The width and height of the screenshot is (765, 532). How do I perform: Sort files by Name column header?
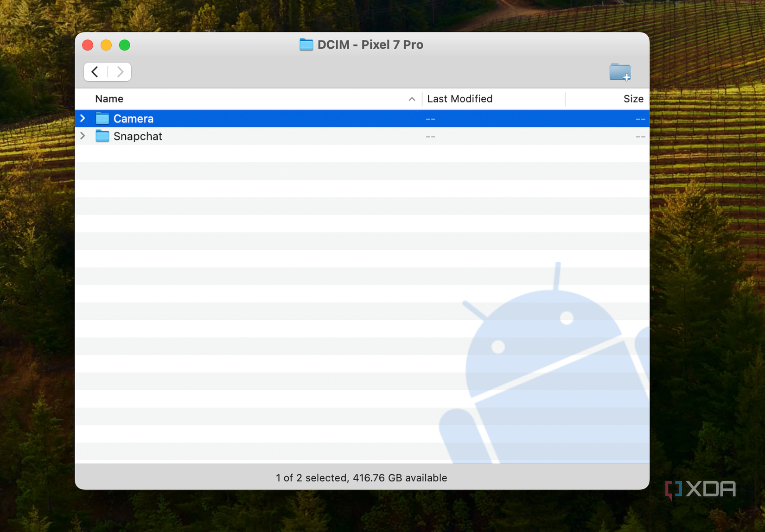click(109, 99)
